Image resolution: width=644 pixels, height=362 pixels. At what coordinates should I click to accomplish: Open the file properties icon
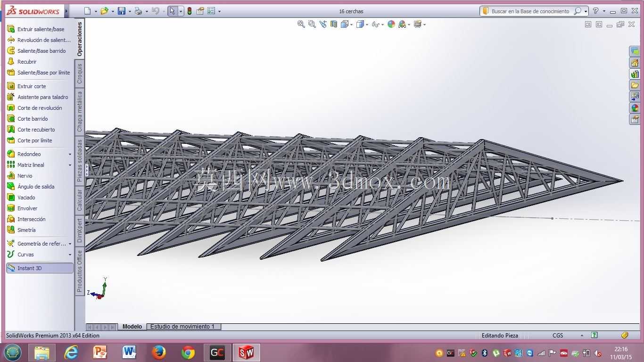200,11
